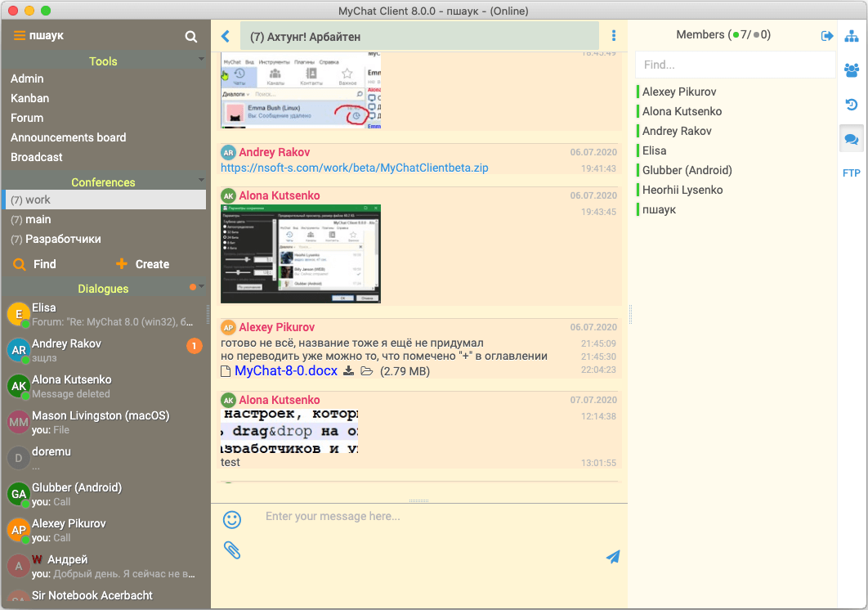The image size is (868, 610).
Task: Open the Announcements board
Action: (68, 137)
